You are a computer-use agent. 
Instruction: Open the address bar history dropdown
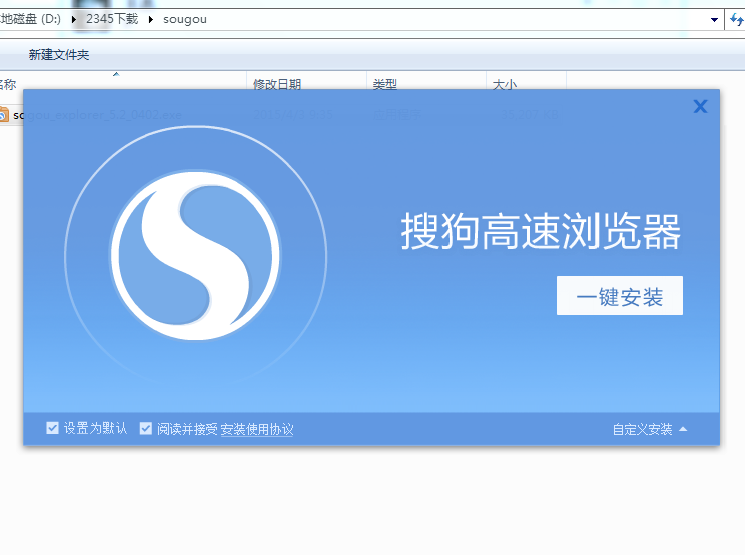tap(714, 19)
